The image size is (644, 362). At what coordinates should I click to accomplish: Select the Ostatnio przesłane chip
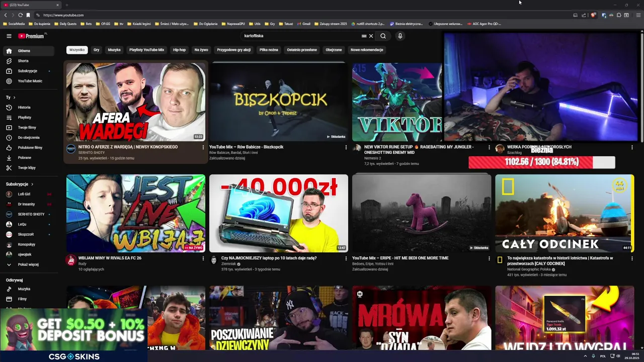pyautogui.click(x=302, y=50)
